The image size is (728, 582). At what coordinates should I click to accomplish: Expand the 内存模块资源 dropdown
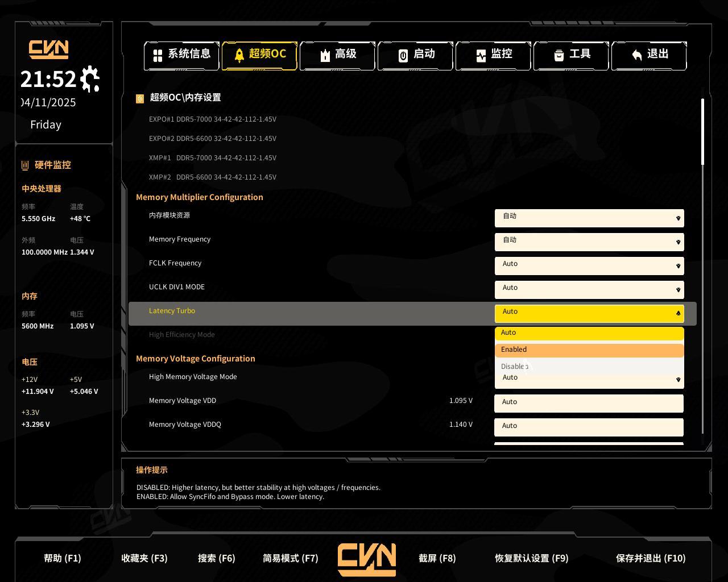pyautogui.click(x=589, y=218)
